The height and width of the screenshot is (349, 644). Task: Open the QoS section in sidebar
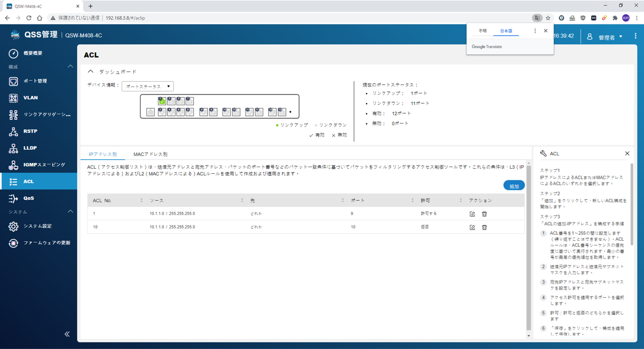[28, 198]
